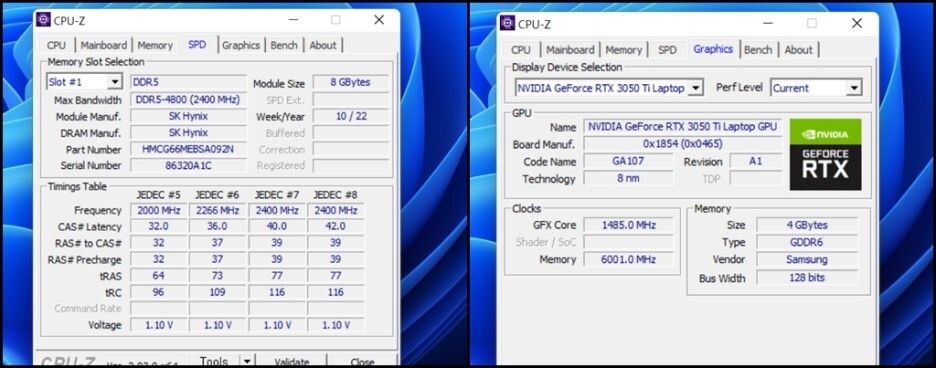936x368 pixels.
Task: Open the About tab in the right window
Action: coord(799,50)
